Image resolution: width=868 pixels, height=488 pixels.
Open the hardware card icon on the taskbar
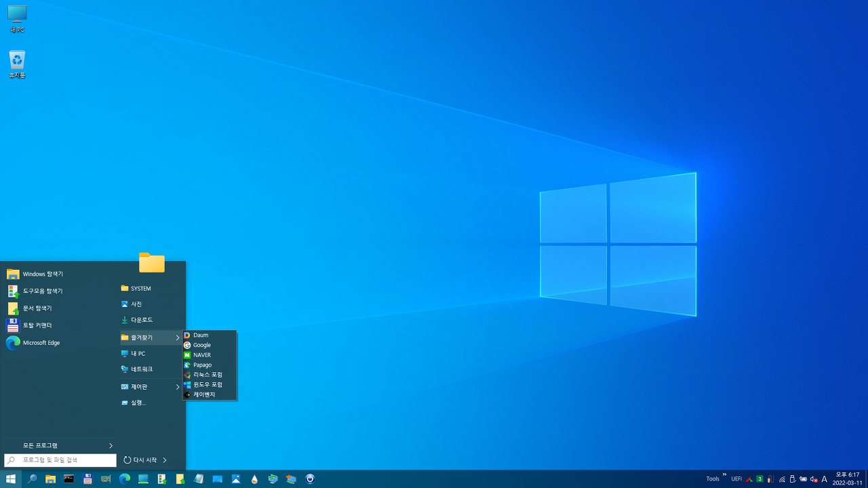pos(106,479)
